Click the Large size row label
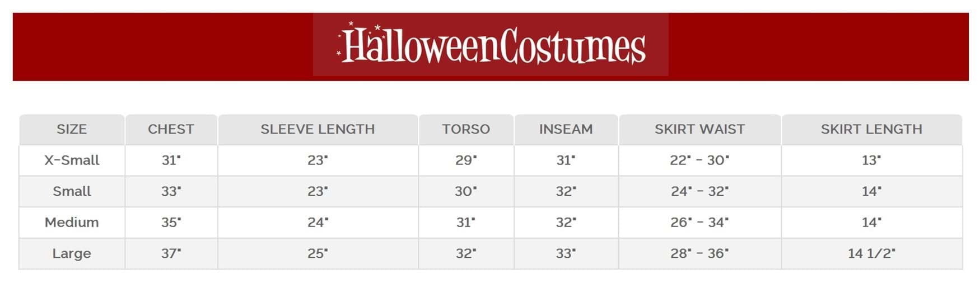The height and width of the screenshot is (288, 980). click(72, 253)
